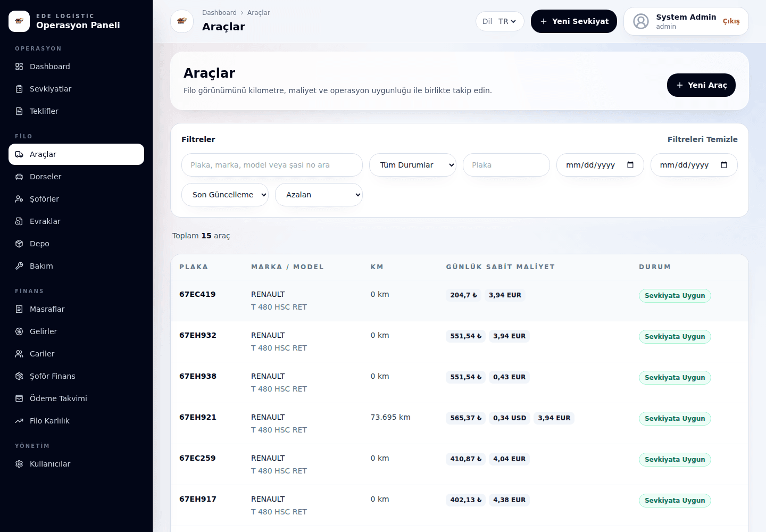Open Filo Karlılık menu item label
This screenshot has height=532, width=766.
(49, 421)
